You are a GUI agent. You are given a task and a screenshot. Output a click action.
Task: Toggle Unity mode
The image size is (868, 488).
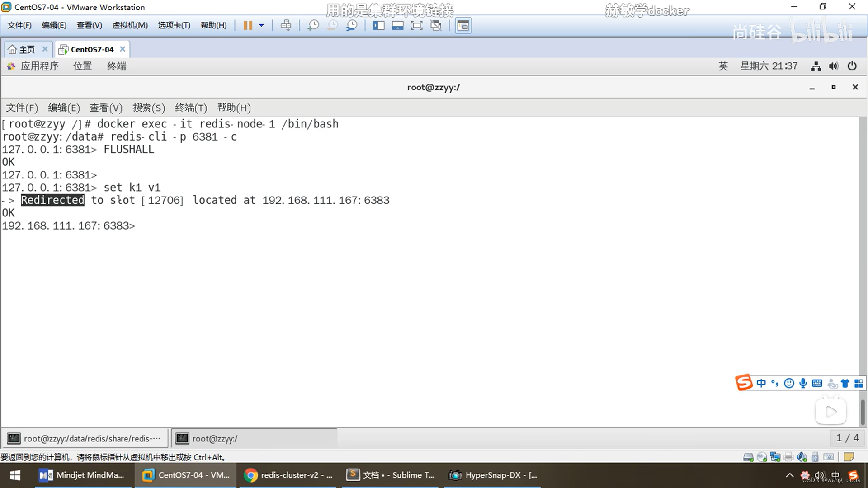pos(436,25)
